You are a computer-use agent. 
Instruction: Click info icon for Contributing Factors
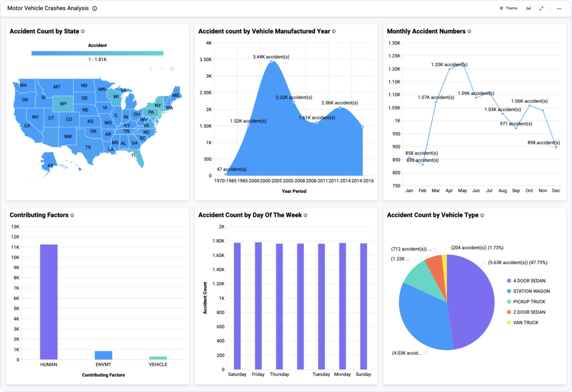coord(72,215)
